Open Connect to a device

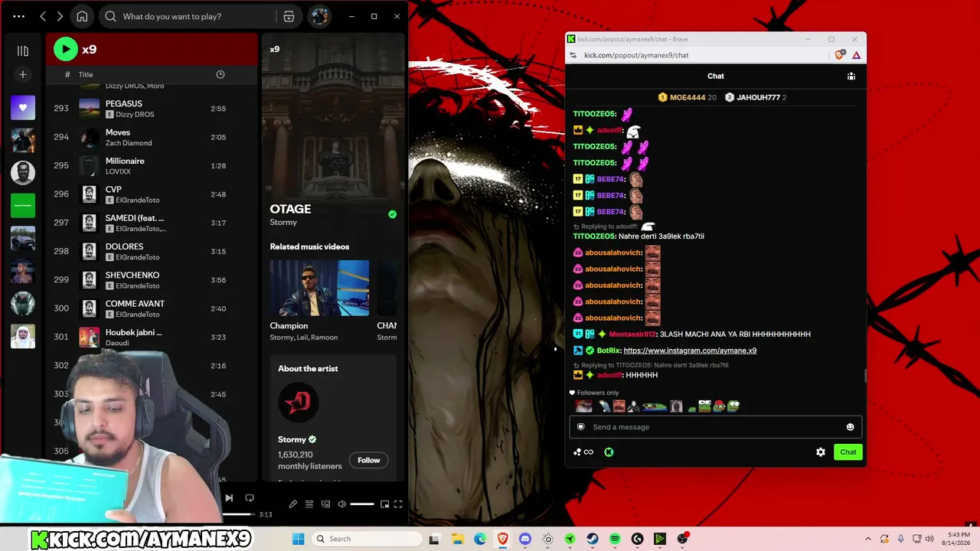(326, 504)
